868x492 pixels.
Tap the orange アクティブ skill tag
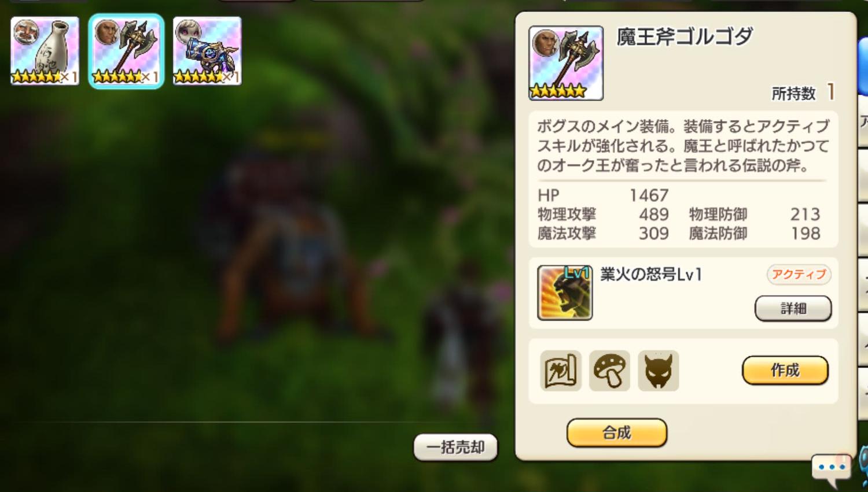click(799, 275)
